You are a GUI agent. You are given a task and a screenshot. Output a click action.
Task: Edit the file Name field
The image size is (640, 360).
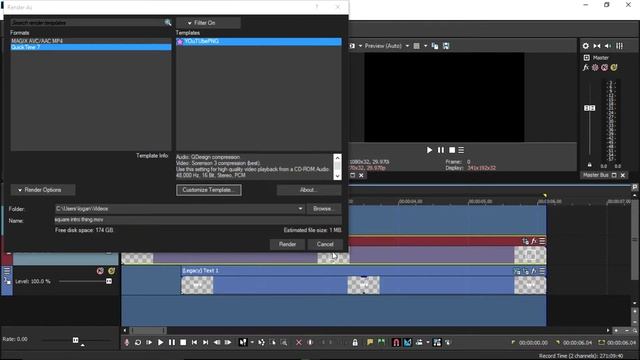(x=198, y=220)
